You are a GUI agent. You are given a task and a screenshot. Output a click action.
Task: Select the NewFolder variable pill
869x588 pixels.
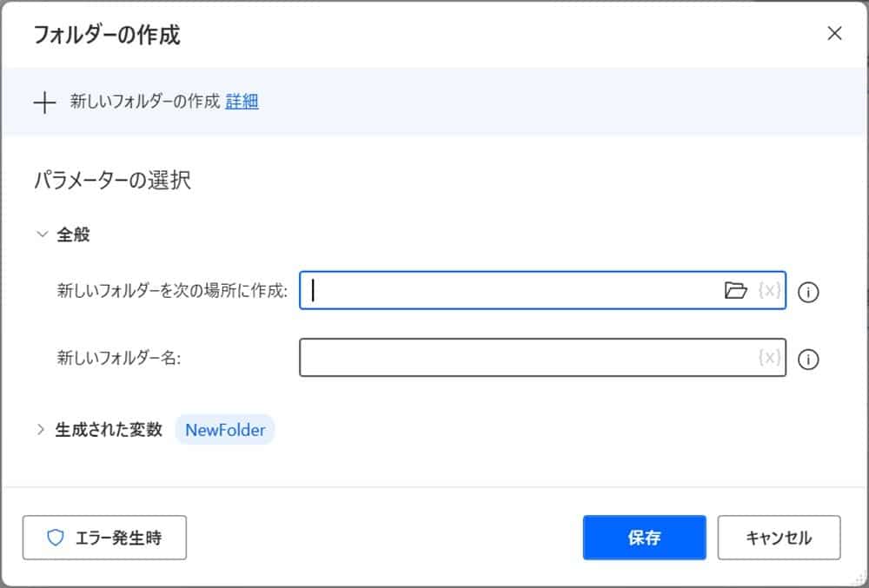pyautogui.click(x=224, y=429)
